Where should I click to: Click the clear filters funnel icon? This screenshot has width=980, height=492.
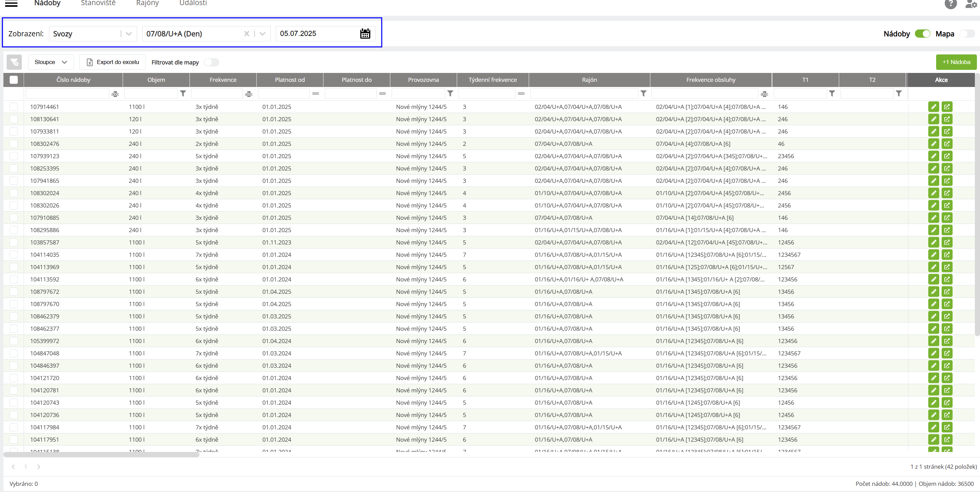pyautogui.click(x=14, y=62)
